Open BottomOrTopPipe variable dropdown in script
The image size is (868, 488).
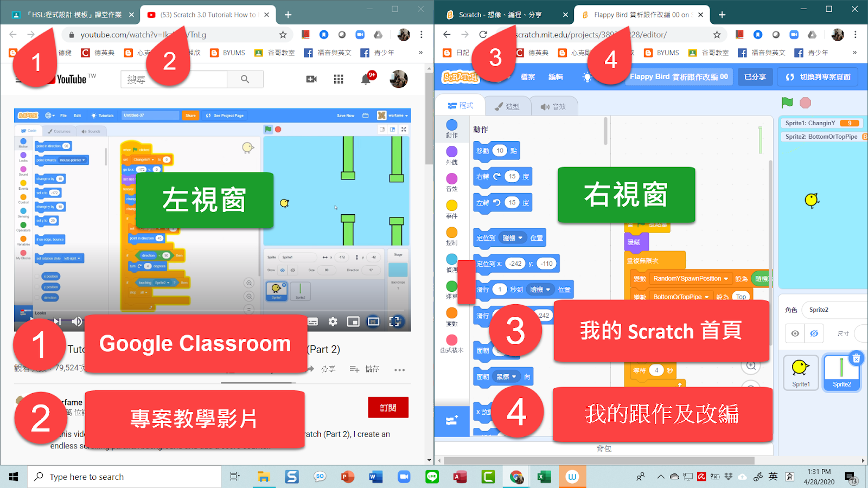(x=681, y=297)
